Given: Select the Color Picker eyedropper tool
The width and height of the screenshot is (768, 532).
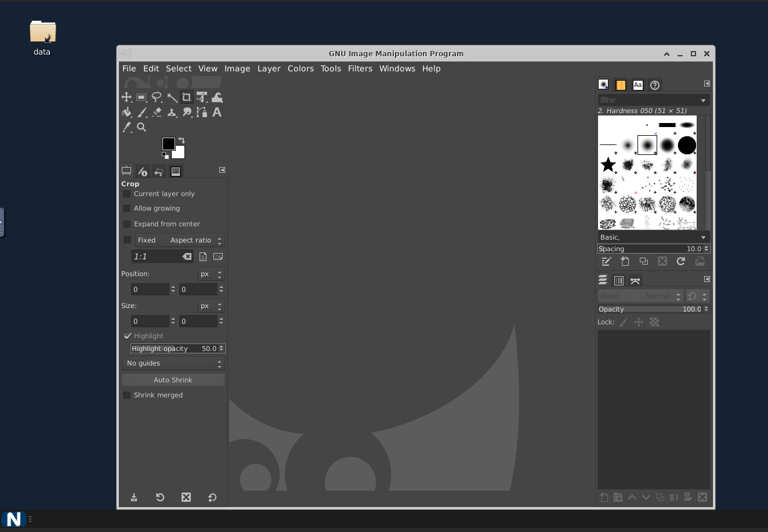Looking at the screenshot, I should point(126,128).
